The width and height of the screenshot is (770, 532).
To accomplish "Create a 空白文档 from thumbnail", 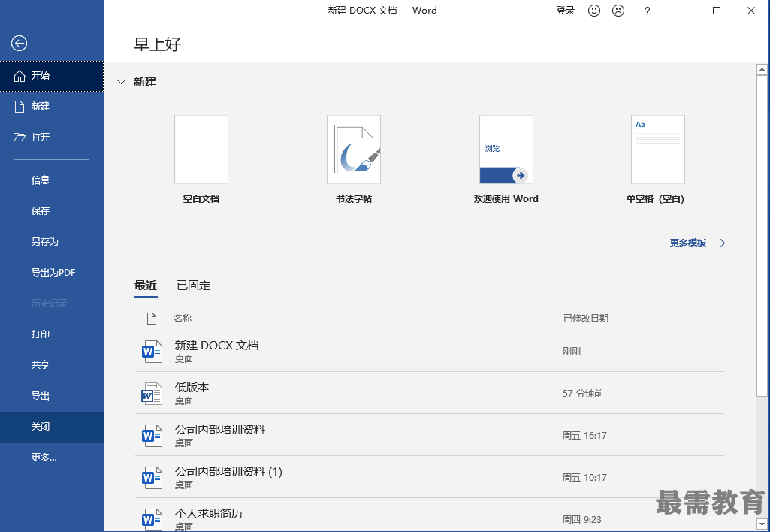I will 201,150.
